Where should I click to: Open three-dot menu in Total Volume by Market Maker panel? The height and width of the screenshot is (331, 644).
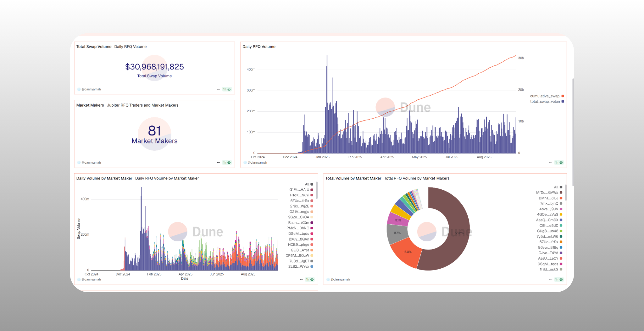(x=551, y=279)
